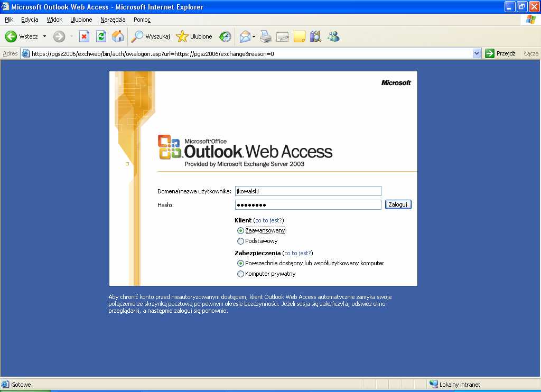Click the Edit page toolbar icon
This screenshot has height=392, width=541.
pos(283,36)
